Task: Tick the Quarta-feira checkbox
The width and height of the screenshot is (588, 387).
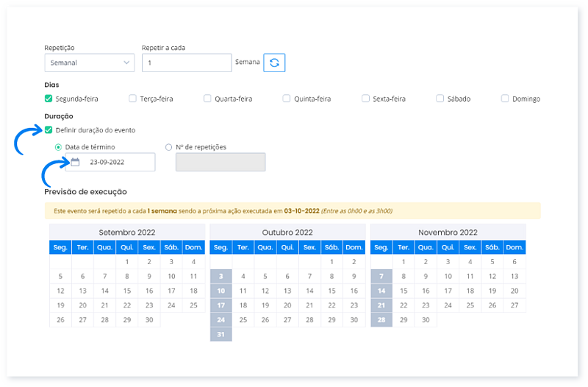Action: coord(207,98)
